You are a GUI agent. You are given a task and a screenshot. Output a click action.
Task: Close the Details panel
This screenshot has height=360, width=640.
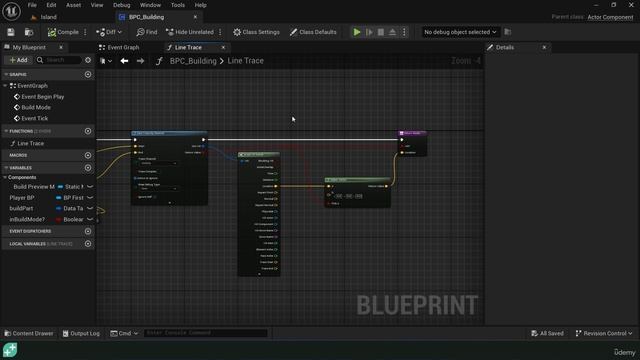[544, 47]
